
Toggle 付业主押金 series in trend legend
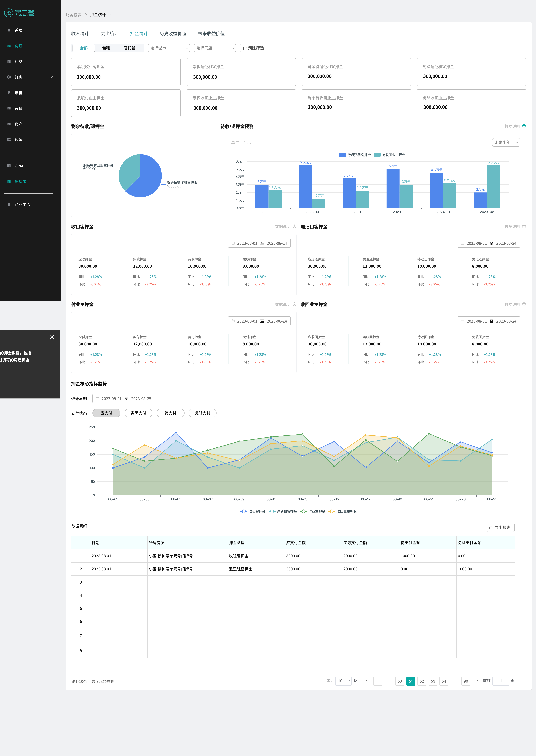(313, 512)
